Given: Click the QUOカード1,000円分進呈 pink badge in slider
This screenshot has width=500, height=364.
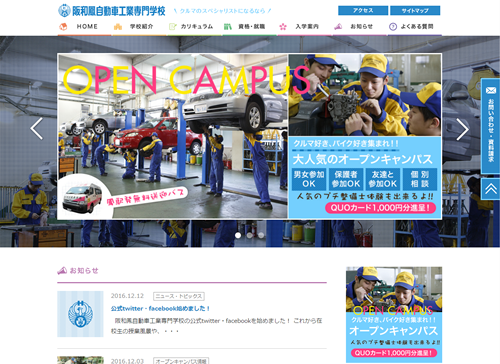Looking at the screenshot, I should (380, 208).
